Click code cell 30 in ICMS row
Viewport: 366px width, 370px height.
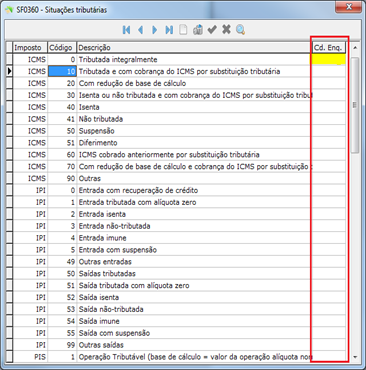(x=62, y=95)
